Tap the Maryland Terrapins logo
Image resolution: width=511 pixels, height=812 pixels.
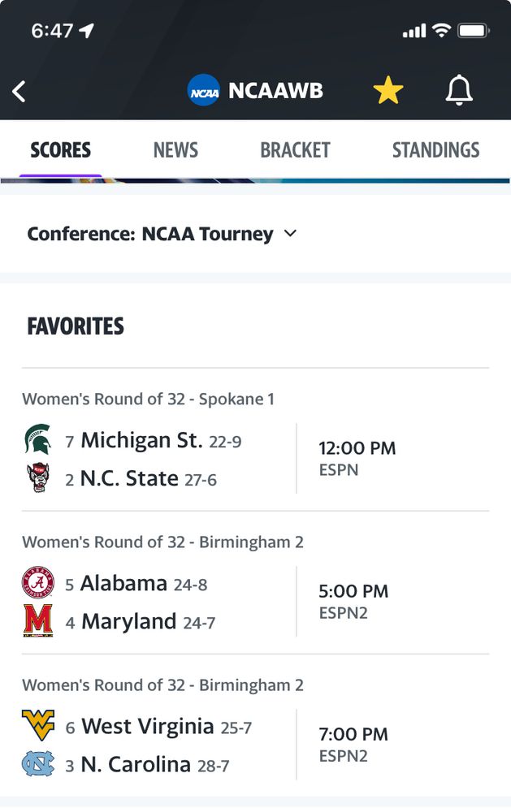(x=38, y=621)
